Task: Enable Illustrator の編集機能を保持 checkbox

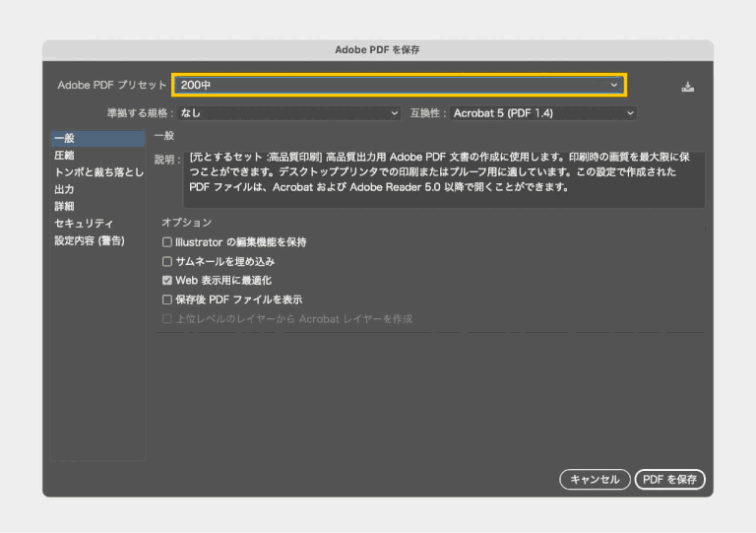Action: point(167,242)
